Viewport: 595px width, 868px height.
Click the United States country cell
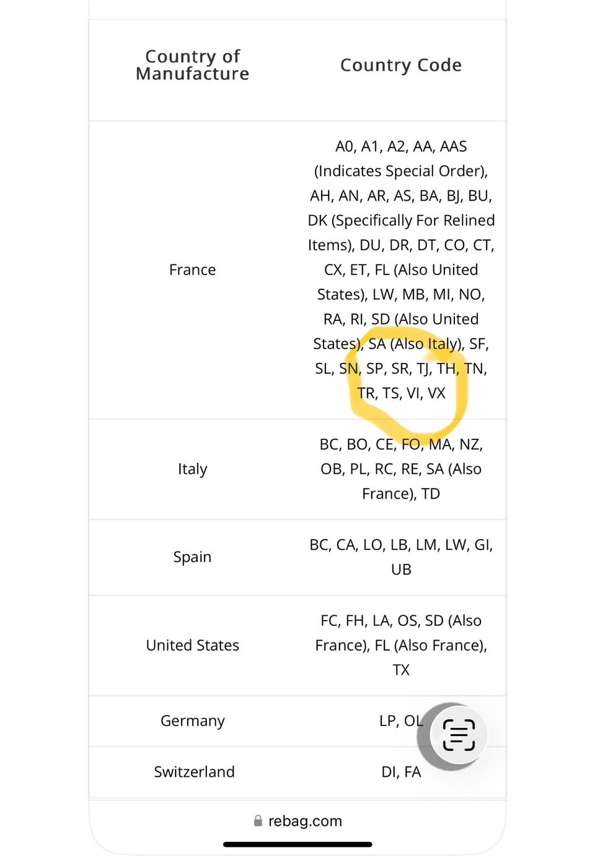click(193, 645)
